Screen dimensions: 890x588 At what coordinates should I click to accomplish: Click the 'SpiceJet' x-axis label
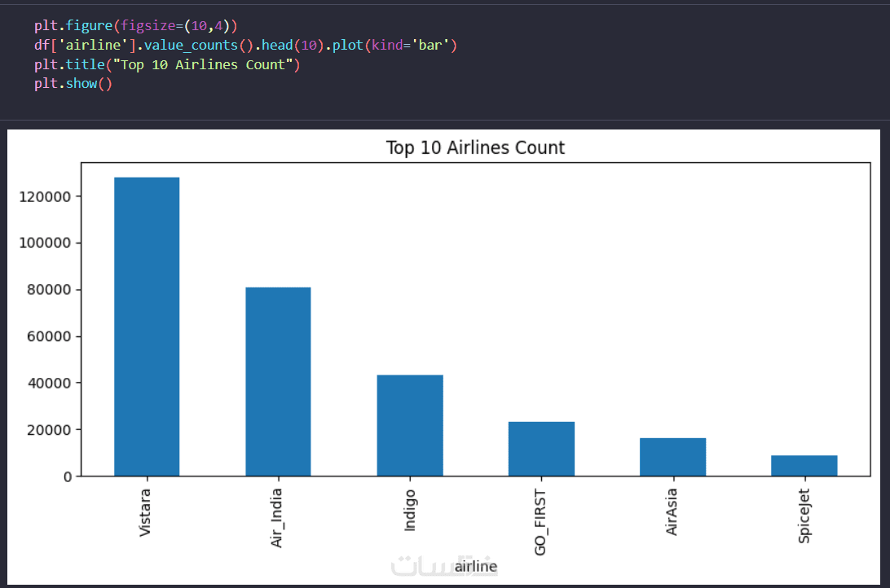click(x=804, y=516)
